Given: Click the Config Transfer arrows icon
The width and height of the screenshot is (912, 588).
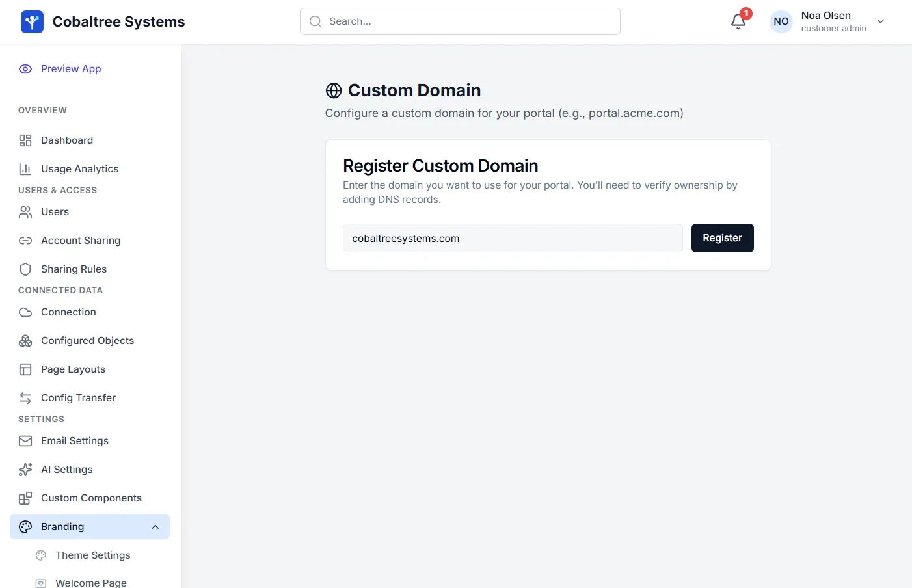Looking at the screenshot, I should pyautogui.click(x=25, y=398).
